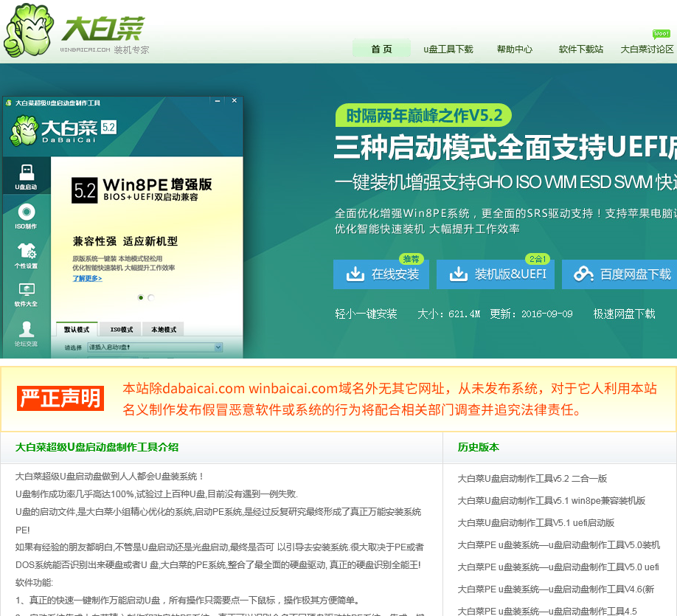This screenshot has height=616, width=677.
Task: Click the 严正声明 red label
Action: click(60, 398)
